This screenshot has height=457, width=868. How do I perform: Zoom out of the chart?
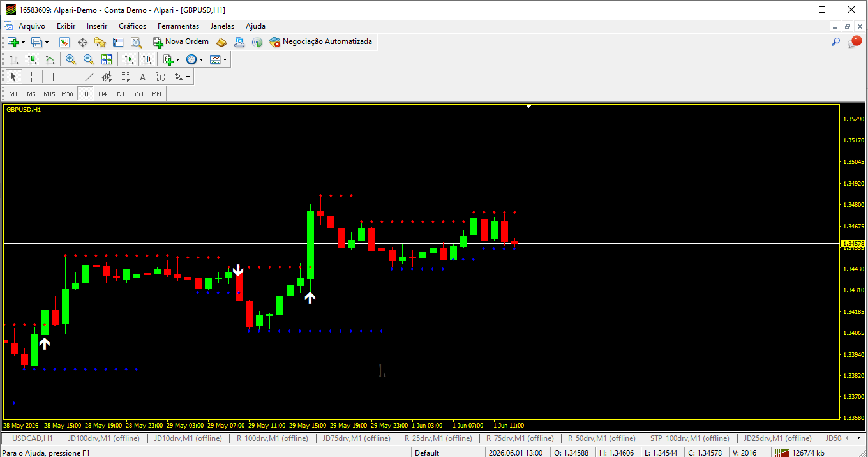pos(89,59)
